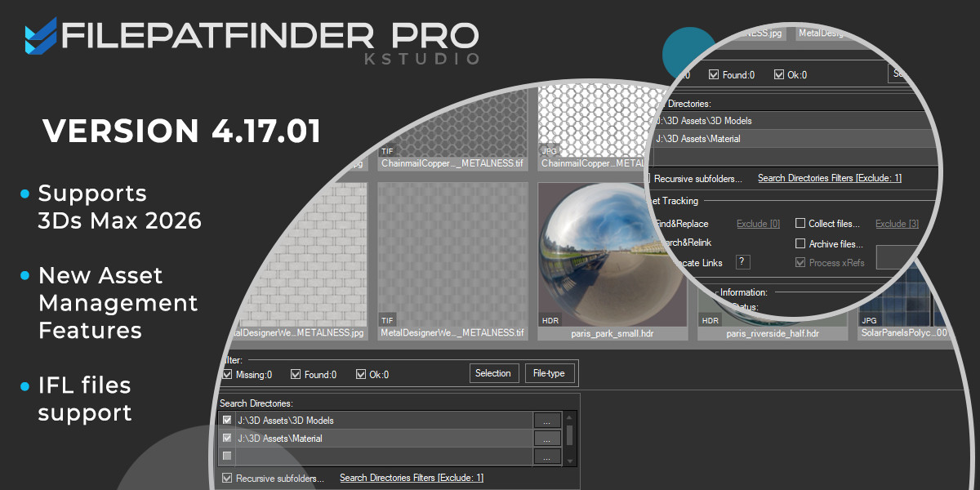Toggle checkbox beside J:\3D Assets\Material row
This screenshot has width=980, height=490.
(227, 438)
